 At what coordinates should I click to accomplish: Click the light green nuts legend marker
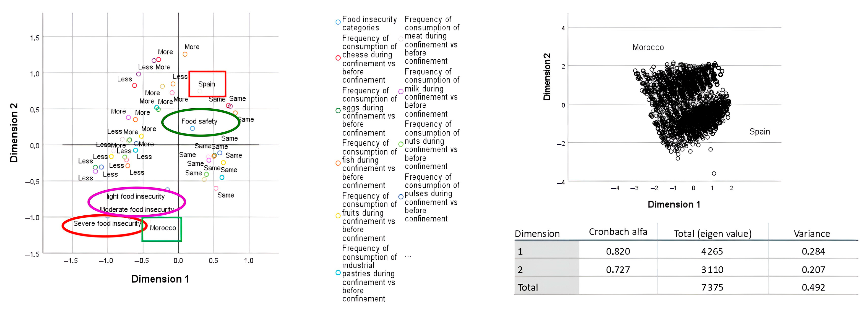[401, 144]
